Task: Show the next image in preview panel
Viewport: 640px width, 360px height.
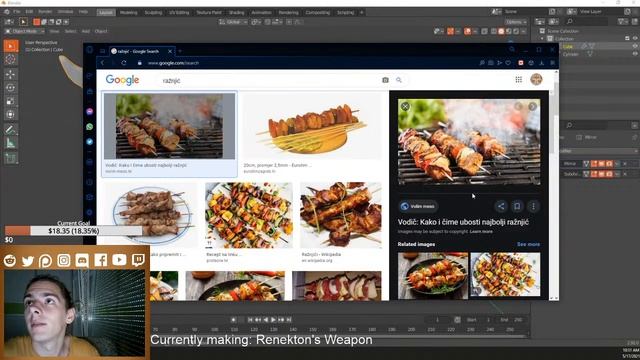Action: click(533, 107)
